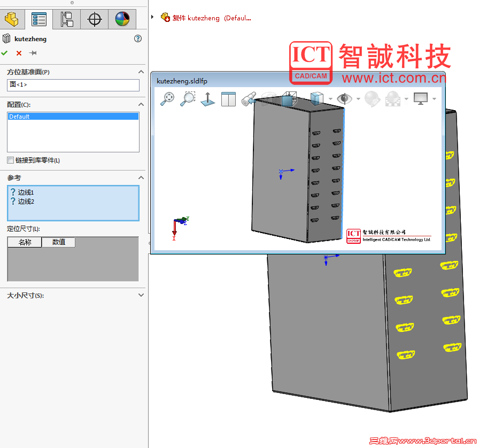The height and width of the screenshot is (448, 487).
Task: Expand the 大小尺寸(S) section
Action: click(141, 295)
